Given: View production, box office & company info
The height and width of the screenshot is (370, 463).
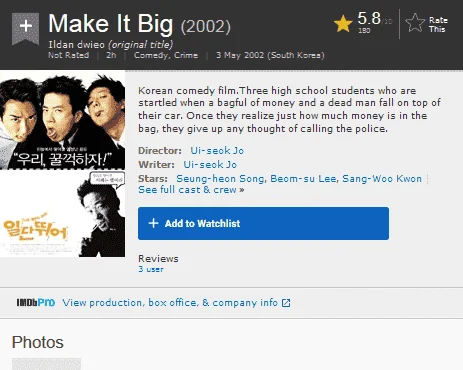Looking at the screenshot, I should (x=170, y=303).
